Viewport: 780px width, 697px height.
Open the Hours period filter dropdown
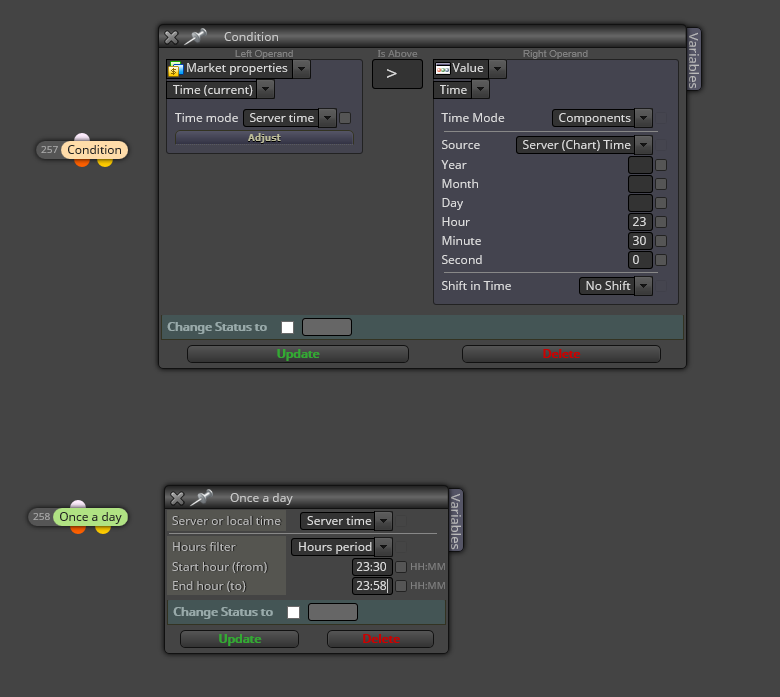pyautogui.click(x=342, y=547)
